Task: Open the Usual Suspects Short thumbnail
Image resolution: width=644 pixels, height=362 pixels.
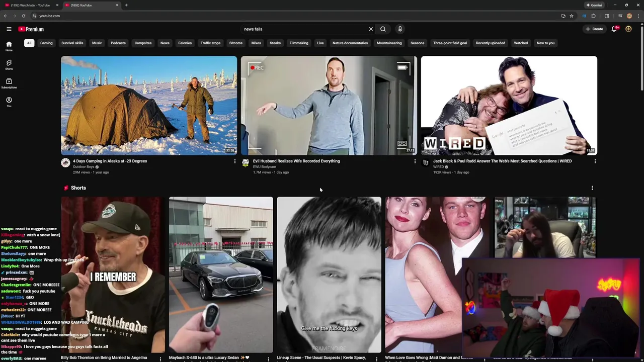Action: 329,275
